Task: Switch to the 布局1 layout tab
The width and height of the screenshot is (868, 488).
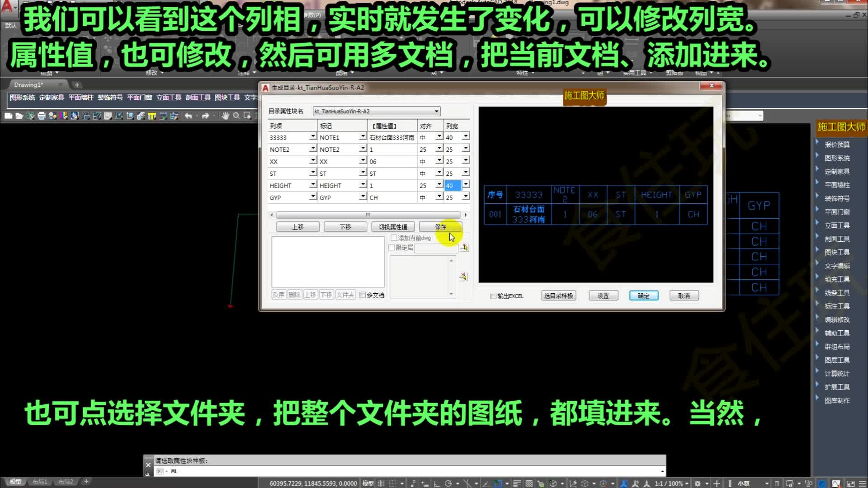Action: pyautogui.click(x=40, y=482)
